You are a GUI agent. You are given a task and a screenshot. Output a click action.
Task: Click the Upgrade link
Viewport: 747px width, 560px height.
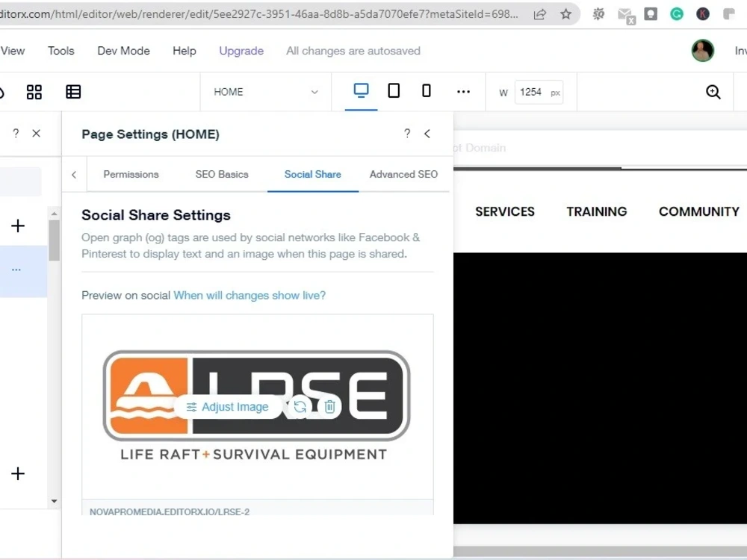(241, 51)
